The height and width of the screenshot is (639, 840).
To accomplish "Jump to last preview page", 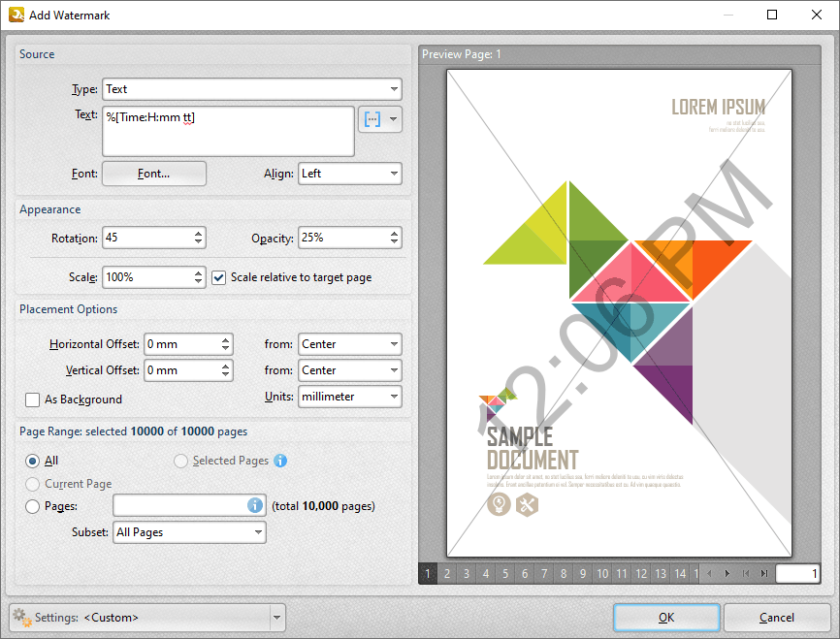I will pyautogui.click(x=764, y=574).
